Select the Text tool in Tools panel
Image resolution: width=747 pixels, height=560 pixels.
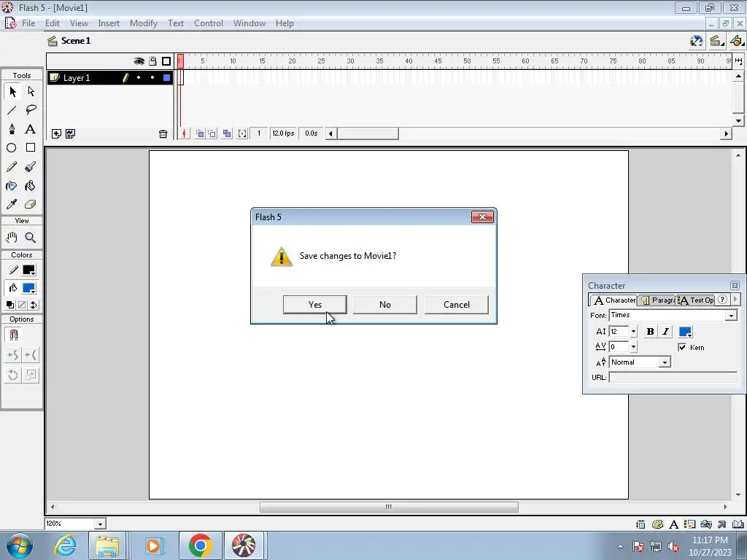coord(31,129)
